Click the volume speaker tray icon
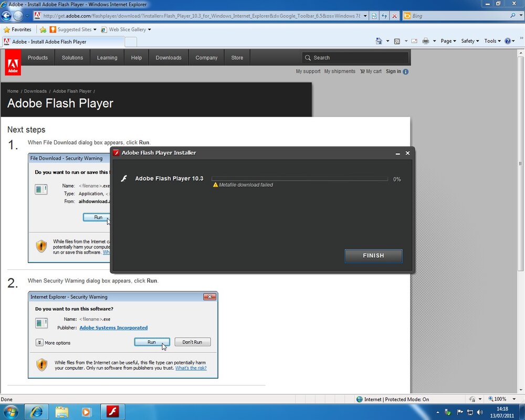 tap(480, 412)
